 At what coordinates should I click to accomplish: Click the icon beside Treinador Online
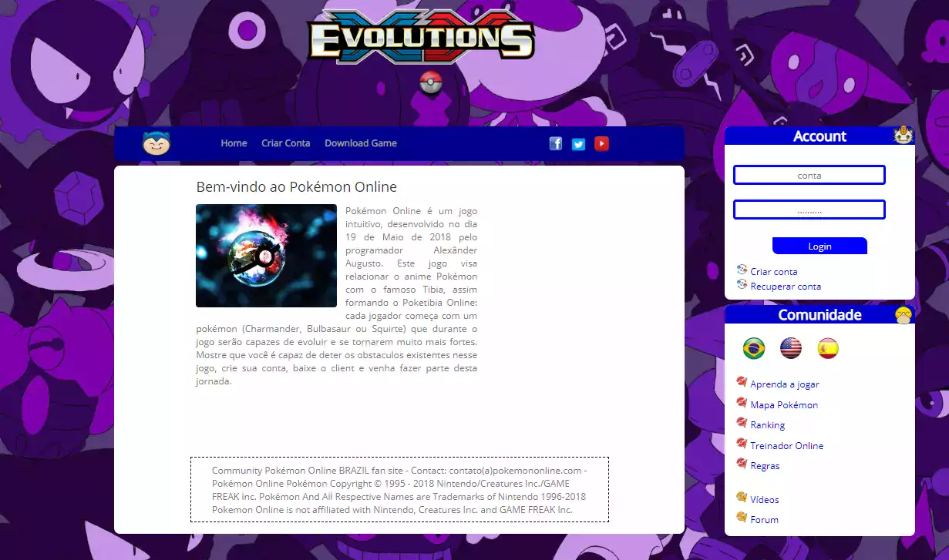click(x=742, y=443)
